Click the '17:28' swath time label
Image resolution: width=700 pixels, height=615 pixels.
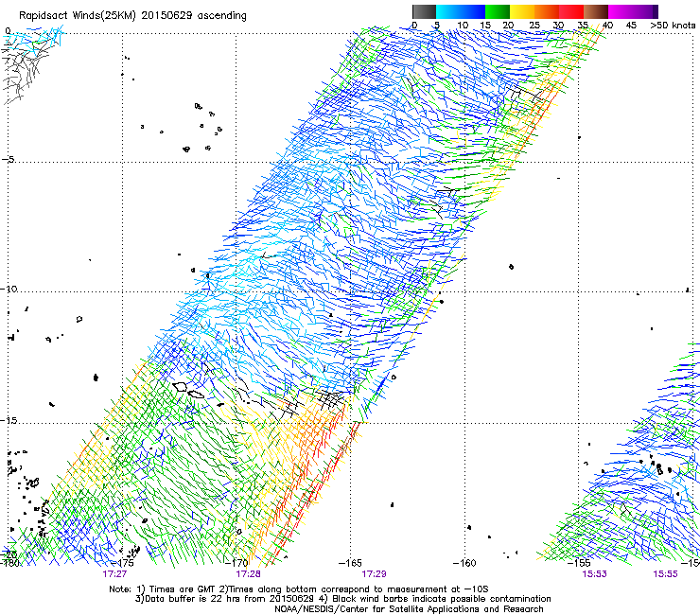pyautogui.click(x=248, y=574)
